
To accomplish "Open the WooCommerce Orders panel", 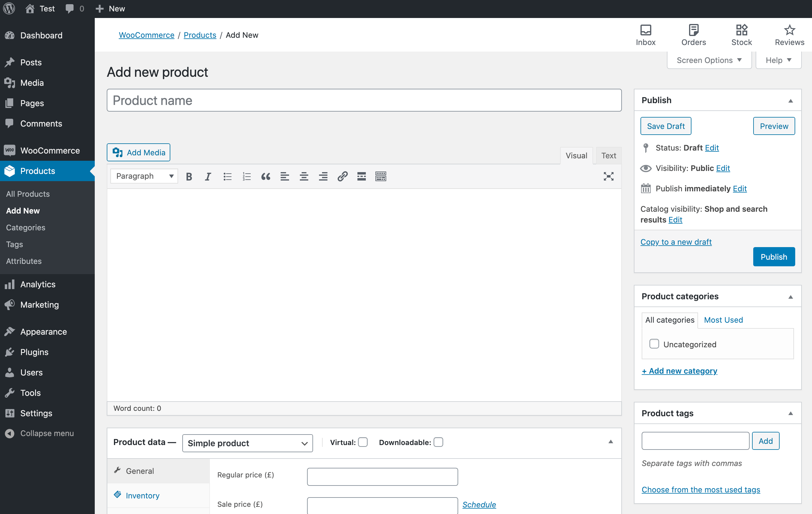I will coord(694,34).
